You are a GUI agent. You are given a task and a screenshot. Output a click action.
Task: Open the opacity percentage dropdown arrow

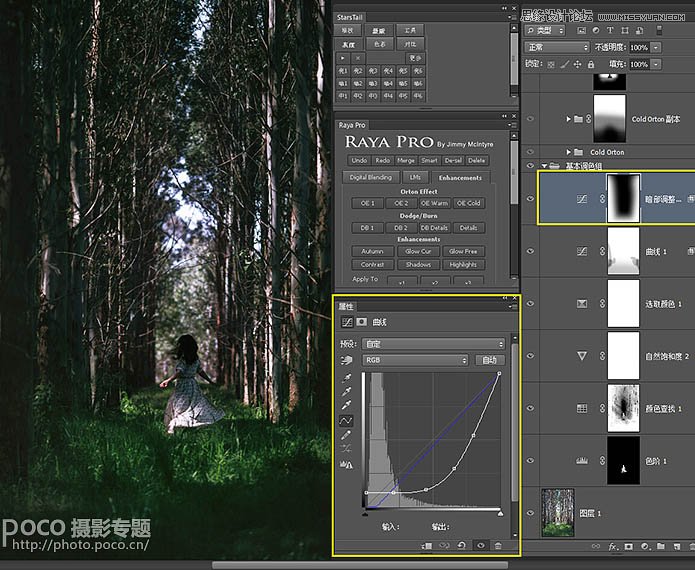(656, 47)
